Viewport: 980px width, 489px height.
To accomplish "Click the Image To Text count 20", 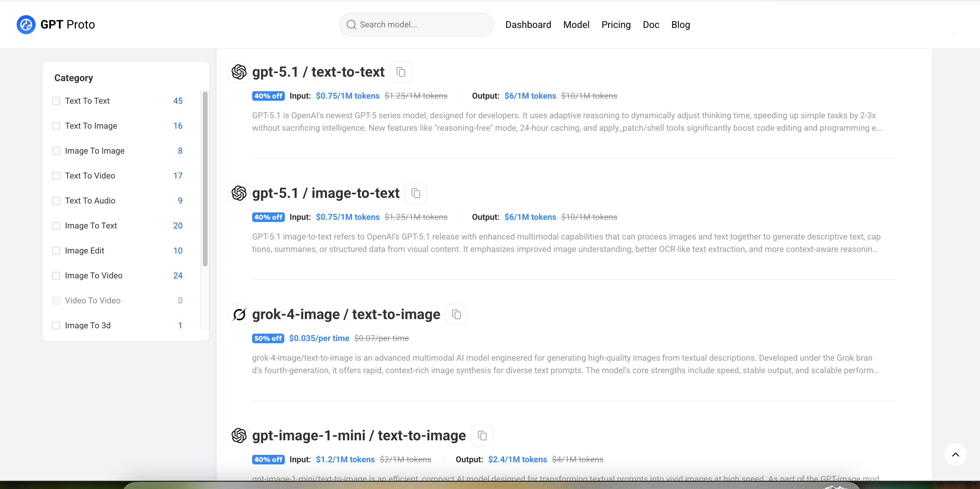I will [x=178, y=226].
